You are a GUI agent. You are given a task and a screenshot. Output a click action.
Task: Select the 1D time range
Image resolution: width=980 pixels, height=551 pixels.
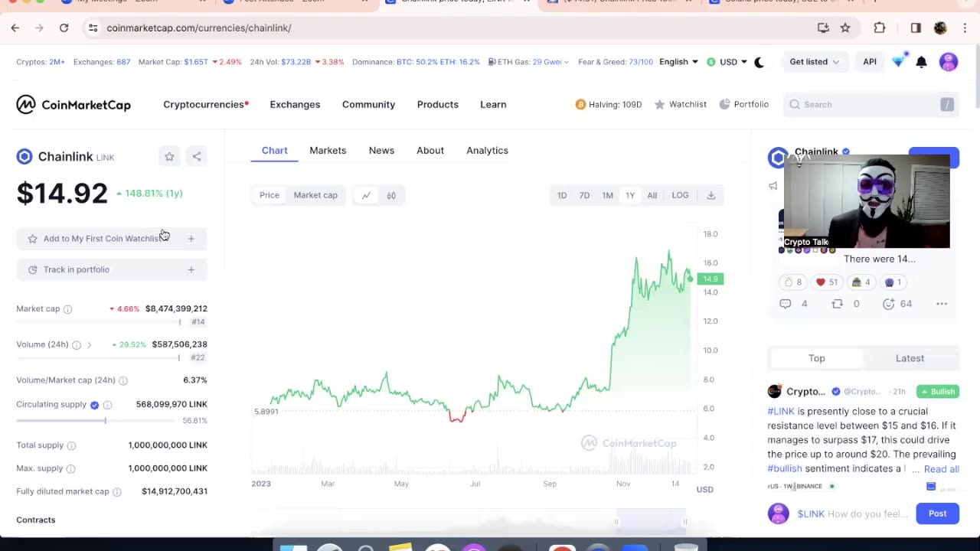(562, 195)
